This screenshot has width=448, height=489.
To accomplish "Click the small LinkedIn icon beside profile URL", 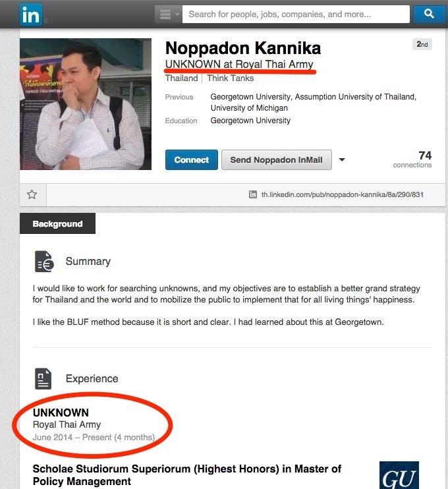I will (x=253, y=194).
